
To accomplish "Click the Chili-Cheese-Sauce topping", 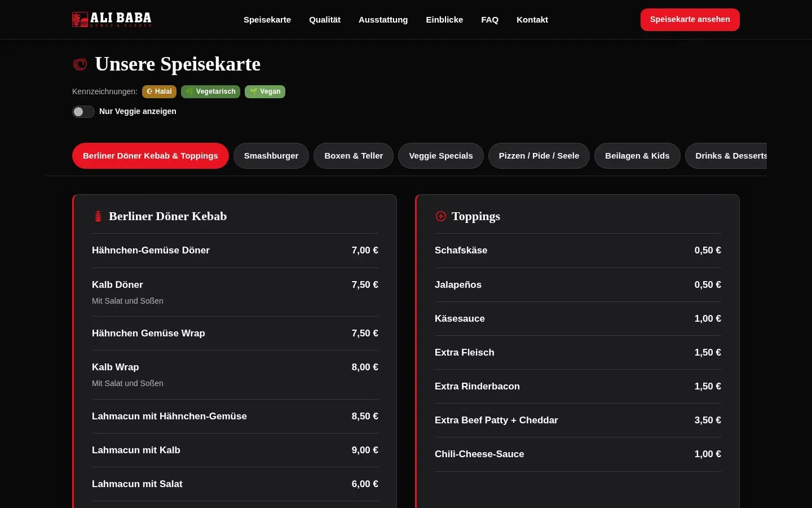I will click(x=578, y=454).
